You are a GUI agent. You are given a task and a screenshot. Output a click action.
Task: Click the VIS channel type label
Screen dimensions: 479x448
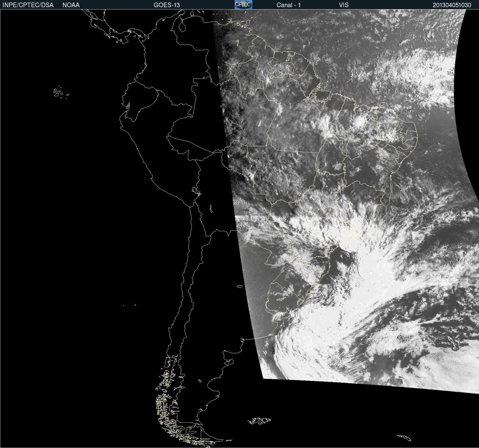click(344, 5)
